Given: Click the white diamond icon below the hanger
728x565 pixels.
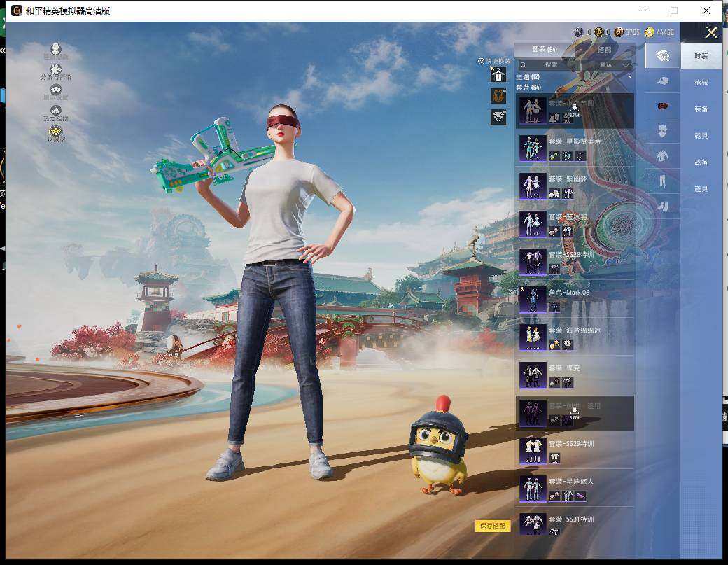Looking at the screenshot, I should pos(498,117).
